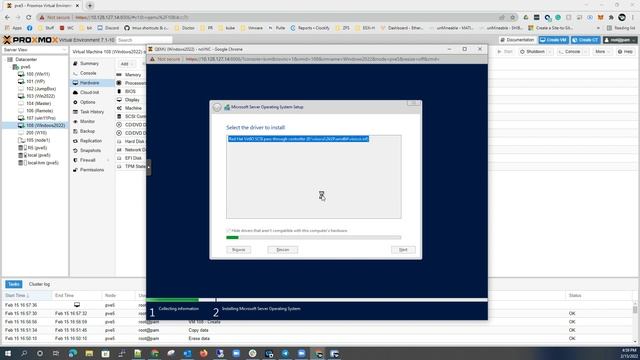The width and height of the screenshot is (640, 360).
Task: Click the Proxmox logo
Action: [31, 40]
